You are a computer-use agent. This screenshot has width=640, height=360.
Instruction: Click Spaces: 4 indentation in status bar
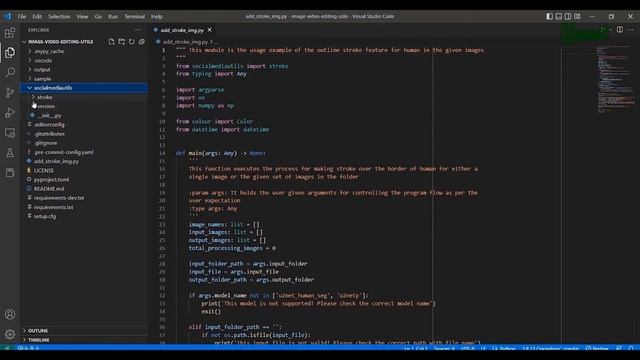(x=444, y=349)
